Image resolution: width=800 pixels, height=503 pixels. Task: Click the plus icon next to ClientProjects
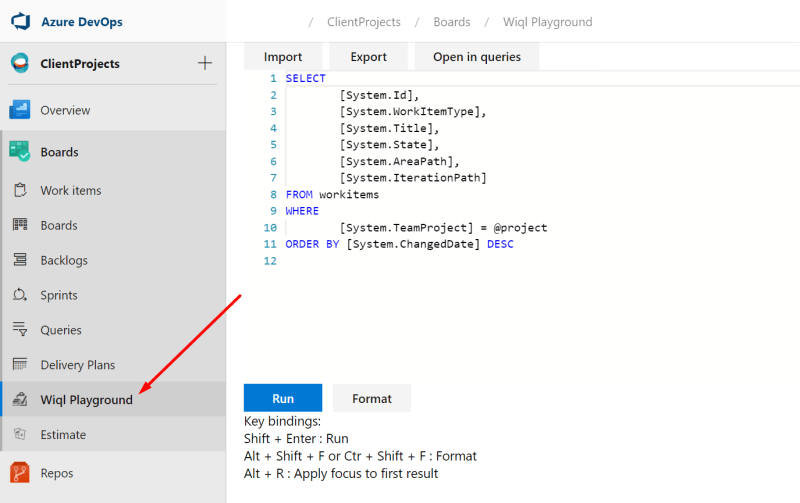coord(205,63)
